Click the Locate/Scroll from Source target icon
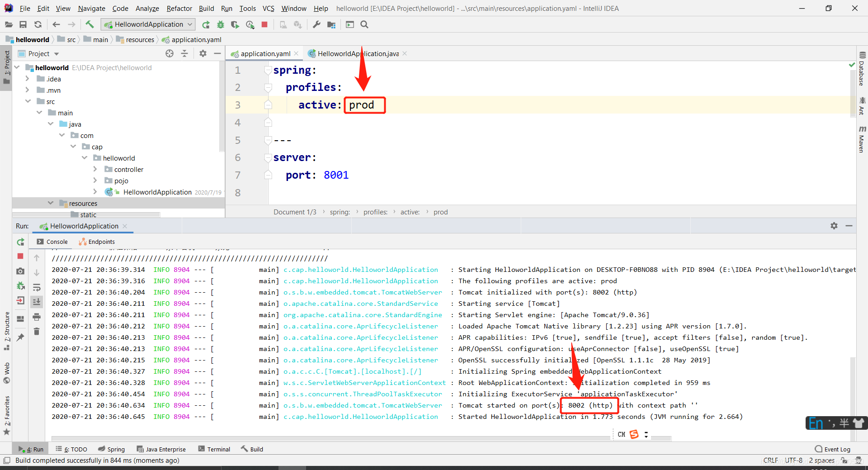This screenshot has height=470, width=868. click(170, 53)
